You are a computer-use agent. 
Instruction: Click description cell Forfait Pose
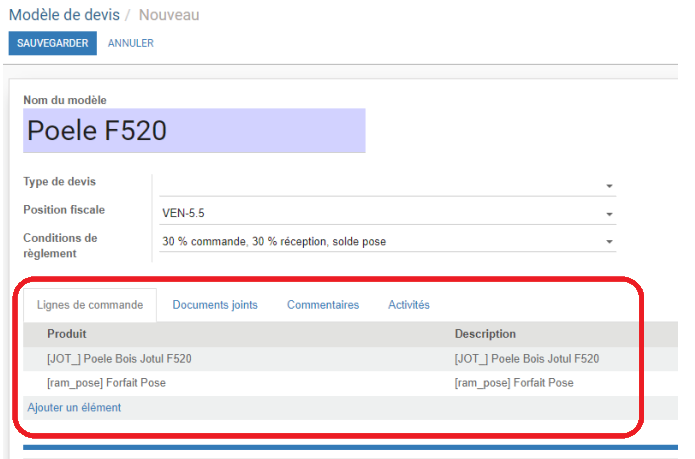514,383
